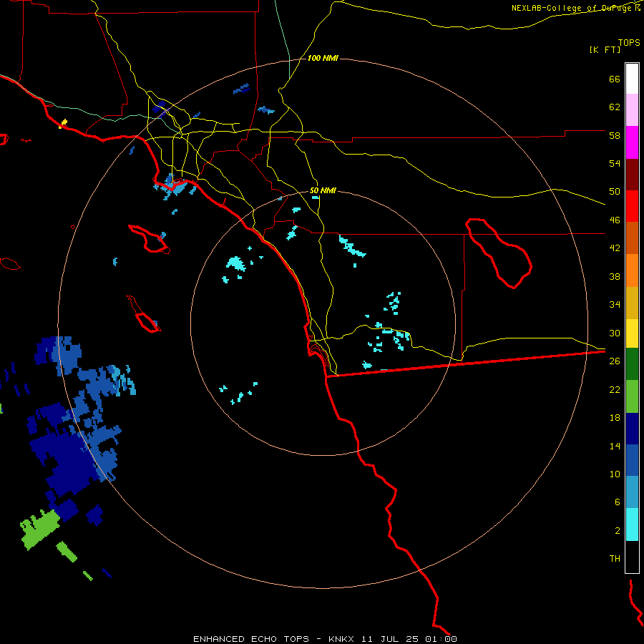The width and height of the screenshot is (644, 644).
Task: Click the "2" legend value
Action: click(x=618, y=531)
